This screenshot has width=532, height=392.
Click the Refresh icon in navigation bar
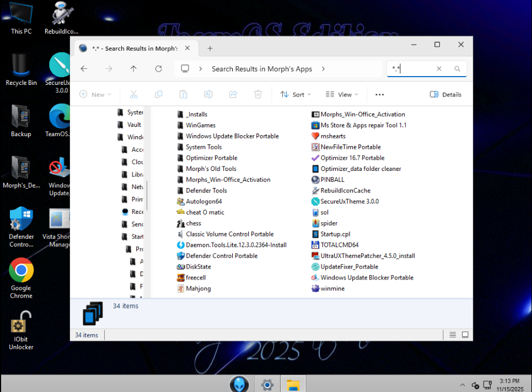[x=158, y=69]
